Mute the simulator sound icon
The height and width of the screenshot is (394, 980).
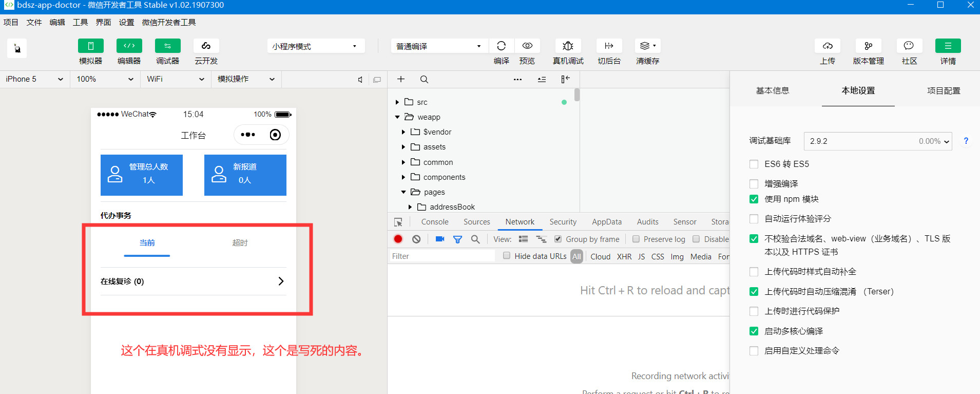click(360, 80)
